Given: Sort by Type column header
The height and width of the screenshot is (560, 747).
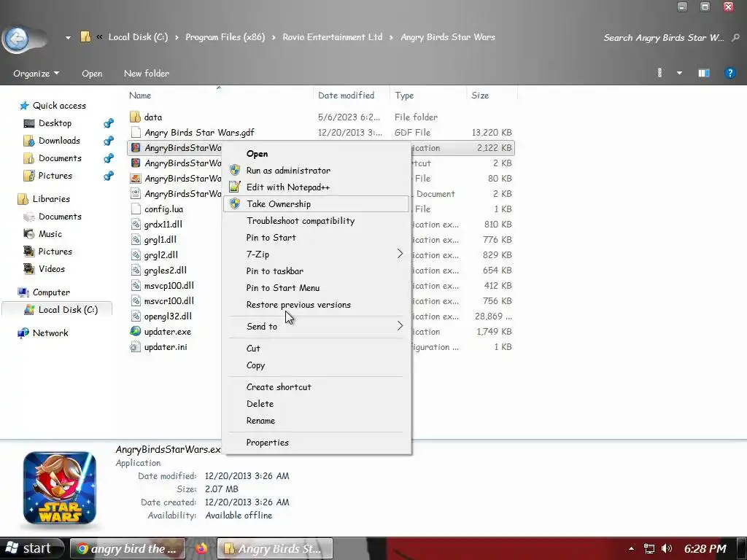Looking at the screenshot, I should click(404, 96).
